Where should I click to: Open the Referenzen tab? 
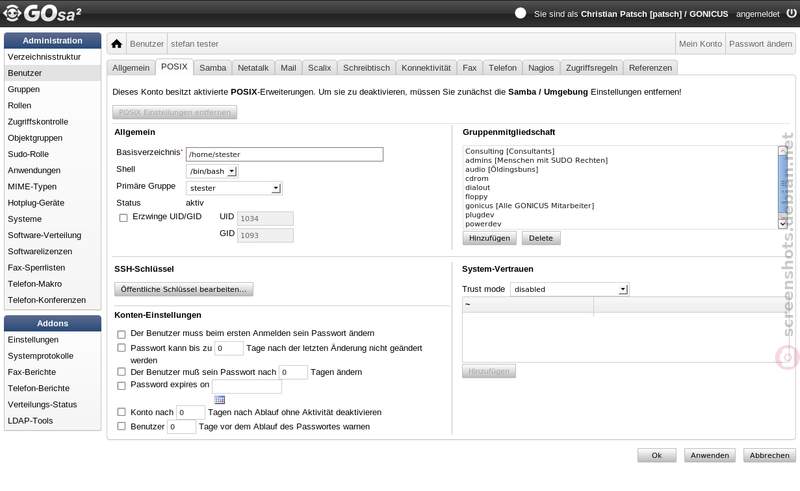coord(651,68)
